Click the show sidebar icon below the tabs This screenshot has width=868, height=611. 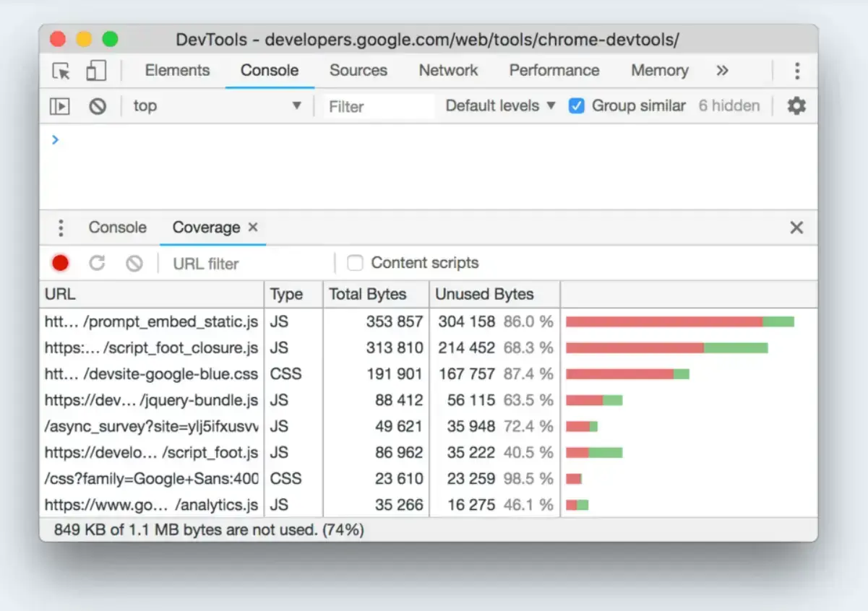[60, 105]
